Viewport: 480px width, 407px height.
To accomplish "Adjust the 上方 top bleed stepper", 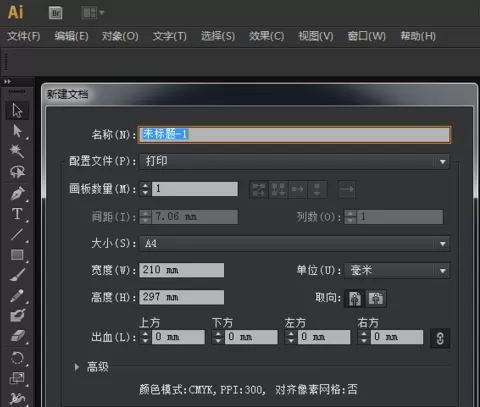I will (x=145, y=337).
